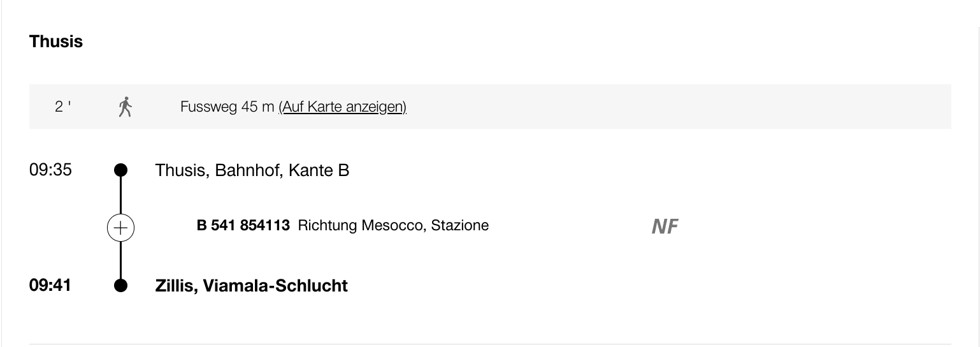Click the Fussweg 45 m text

[227, 107]
